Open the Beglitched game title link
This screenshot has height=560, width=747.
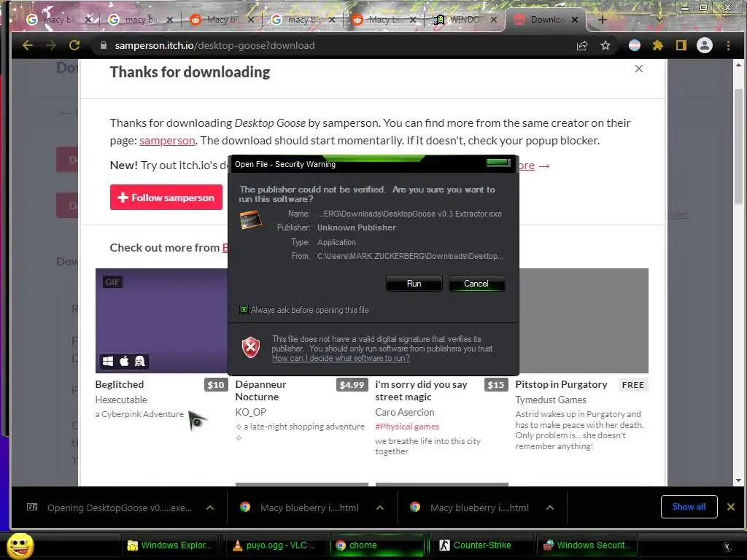point(120,384)
